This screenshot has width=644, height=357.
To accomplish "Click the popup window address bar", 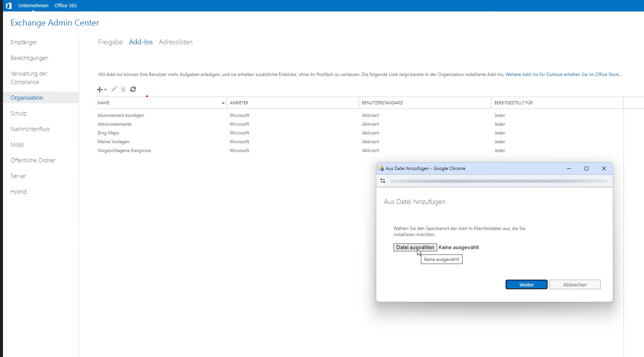I will [498, 181].
